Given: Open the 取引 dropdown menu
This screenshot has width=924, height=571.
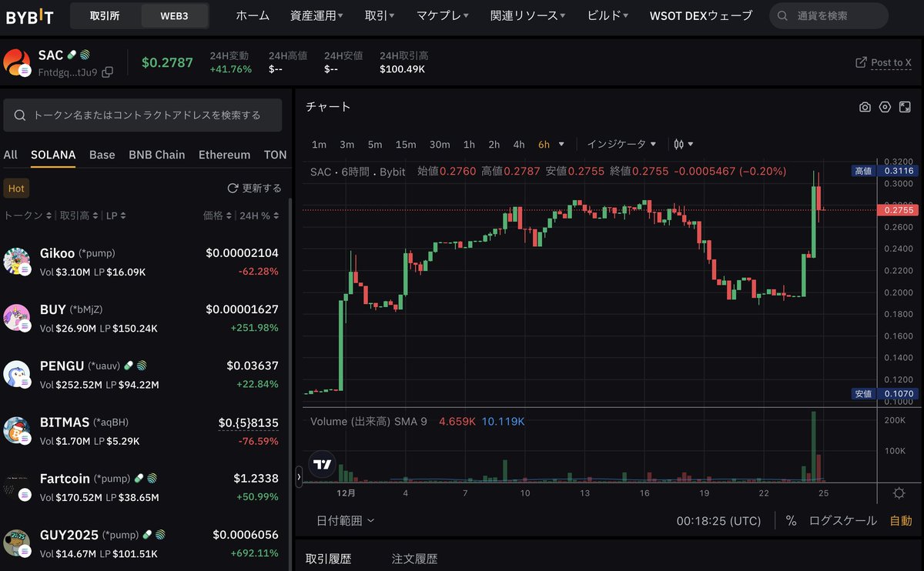Looking at the screenshot, I should point(380,15).
